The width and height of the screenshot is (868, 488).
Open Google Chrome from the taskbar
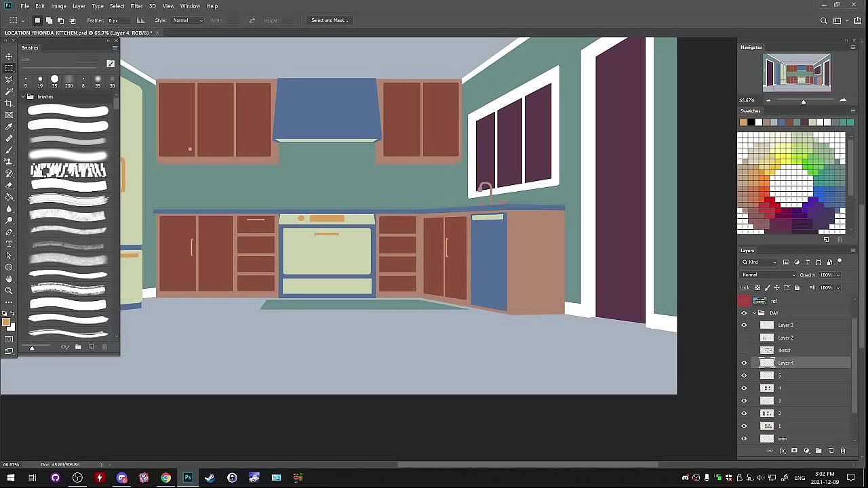(165, 478)
